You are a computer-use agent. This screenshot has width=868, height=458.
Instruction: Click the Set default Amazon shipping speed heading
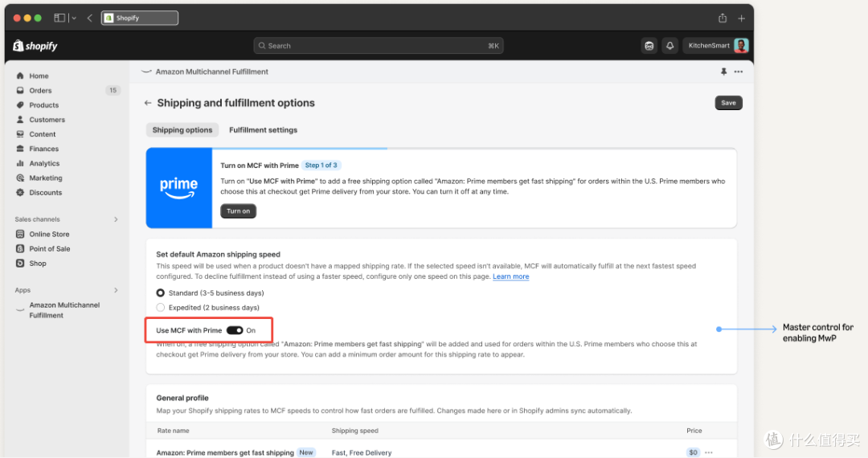pos(218,255)
